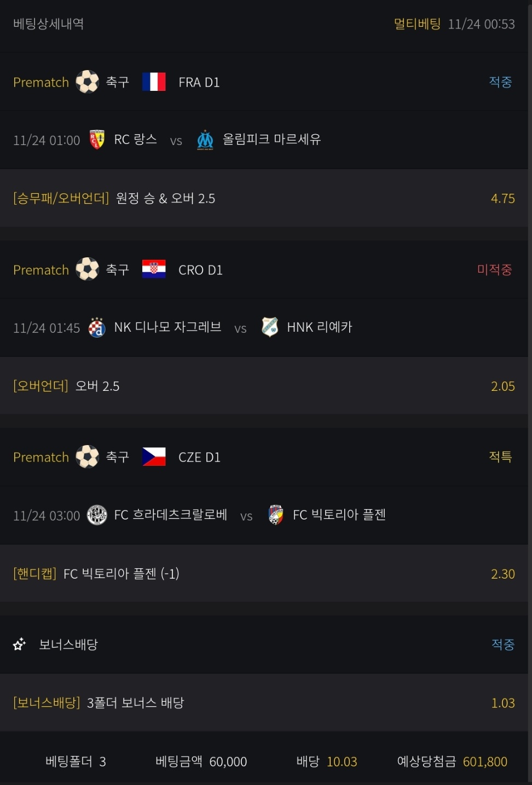Click the expected payout 601,800 amount
Viewport: 532px width, 785px height.
pyautogui.click(x=485, y=761)
